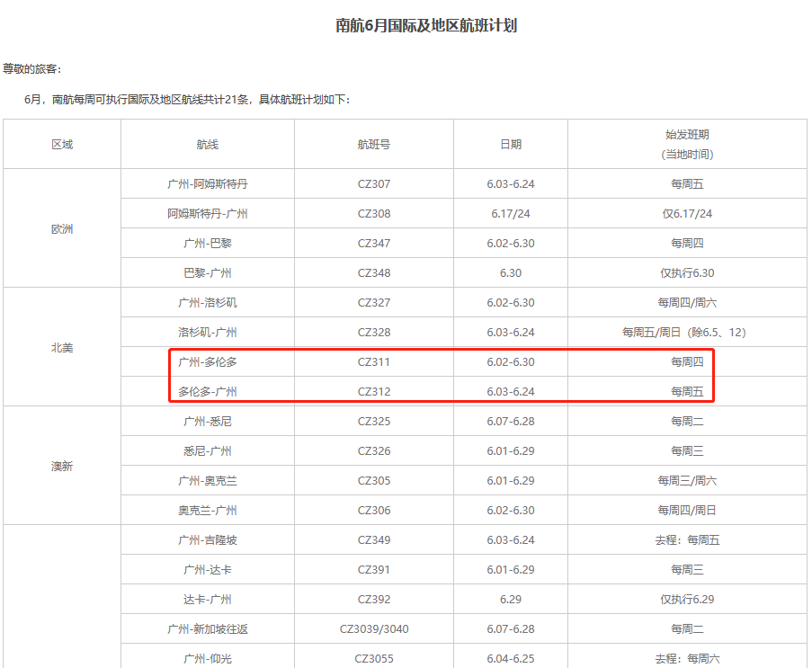The width and height of the screenshot is (812, 668).
Task: Click schedule 仅6.17/24
Action: pyautogui.click(x=687, y=213)
